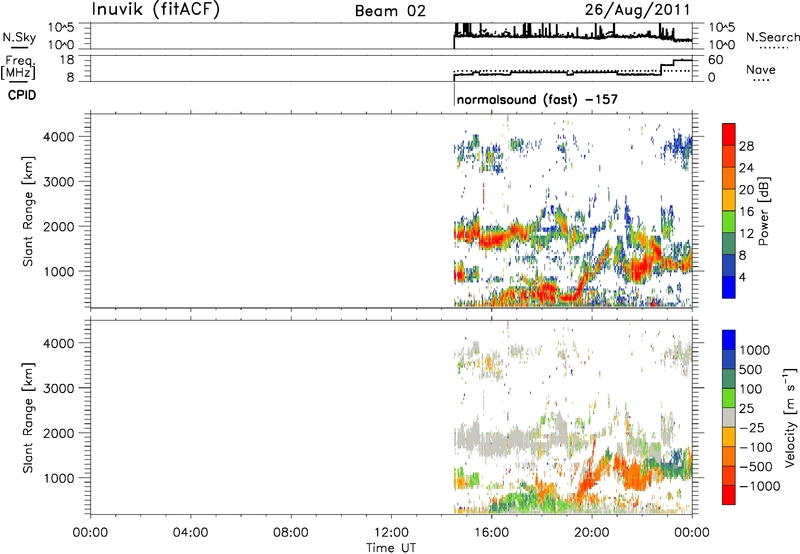Click the 'Beam 02' heading
800x554 pixels.
[x=390, y=11]
